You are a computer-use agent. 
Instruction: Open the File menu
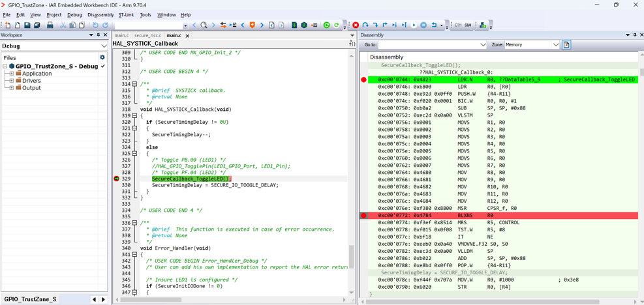[7, 15]
